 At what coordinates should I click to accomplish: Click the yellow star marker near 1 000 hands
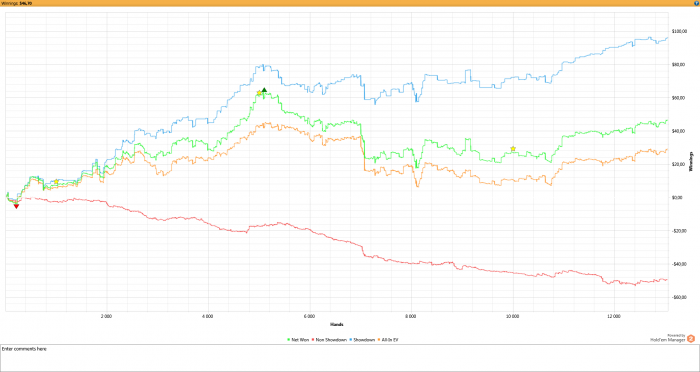click(x=56, y=181)
